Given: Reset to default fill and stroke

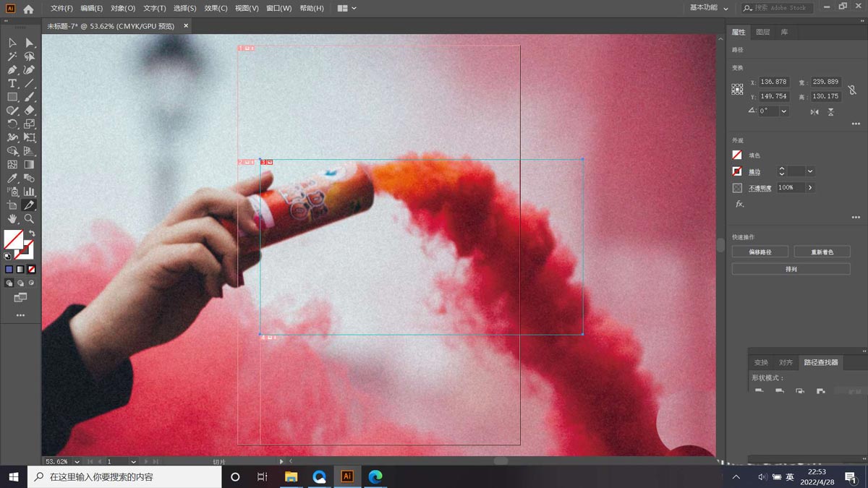Looking at the screenshot, I should point(7,255).
